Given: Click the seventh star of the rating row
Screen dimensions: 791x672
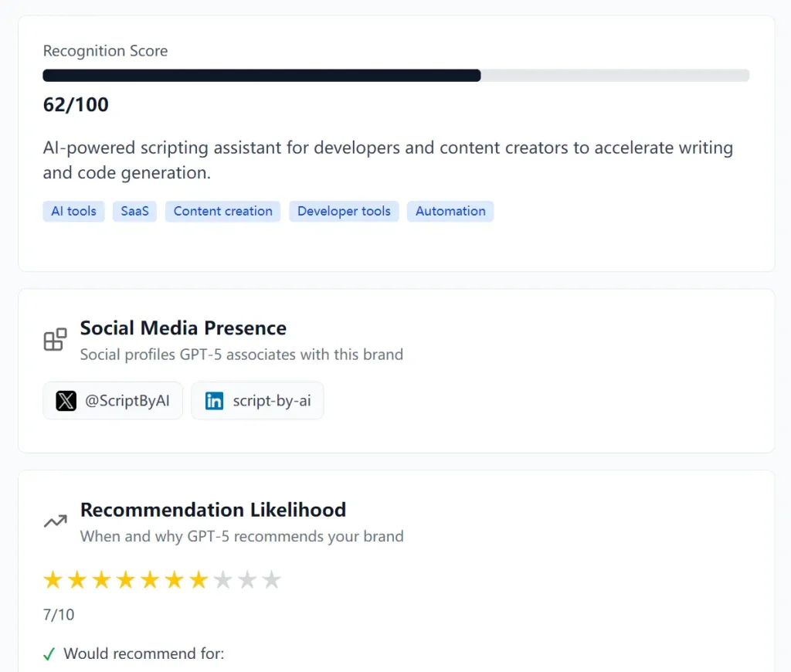Looking at the screenshot, I should point(199,579).
